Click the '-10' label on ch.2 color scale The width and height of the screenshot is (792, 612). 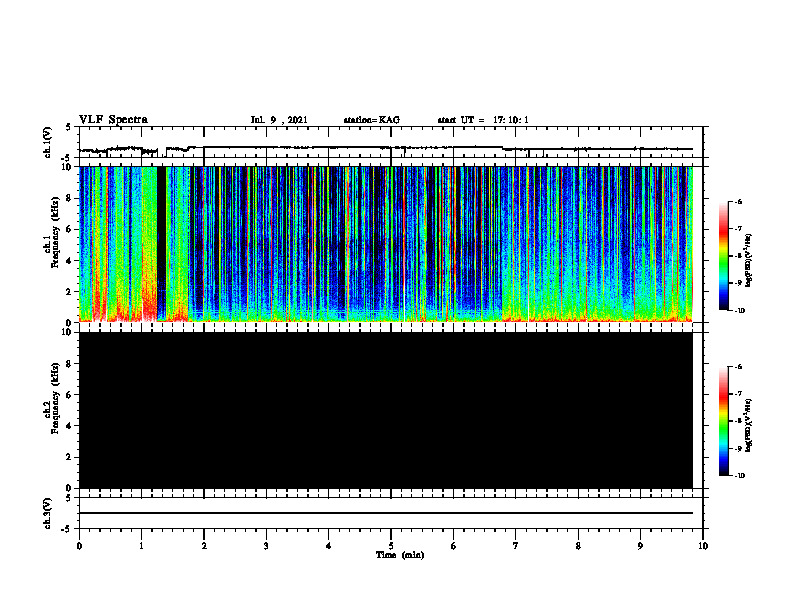pos(739,475)
